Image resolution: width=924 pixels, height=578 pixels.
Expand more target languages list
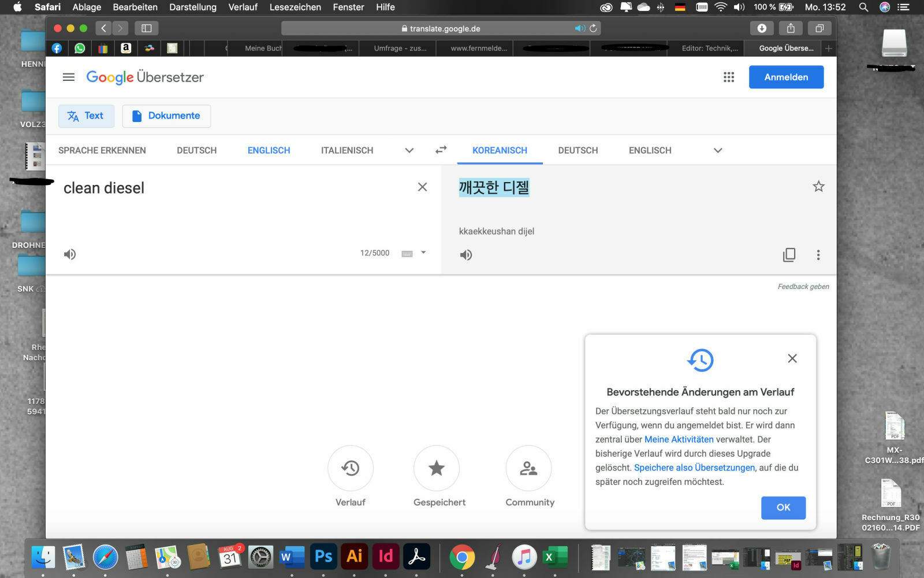[x=718, y=150]
